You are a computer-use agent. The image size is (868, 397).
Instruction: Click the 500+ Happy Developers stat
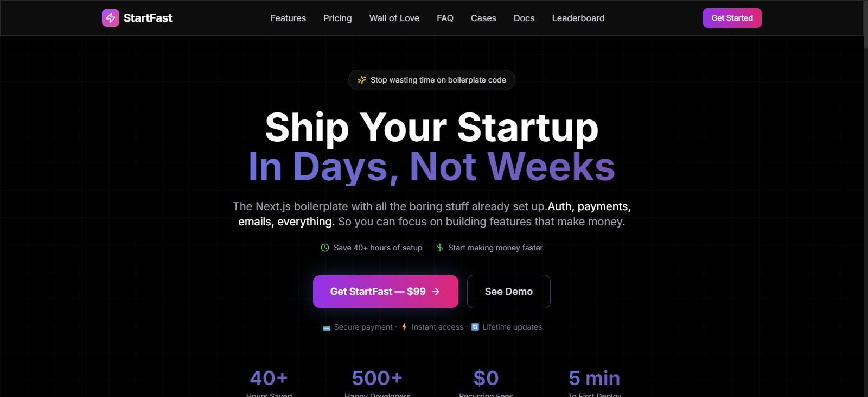click(x=377, y=379)
